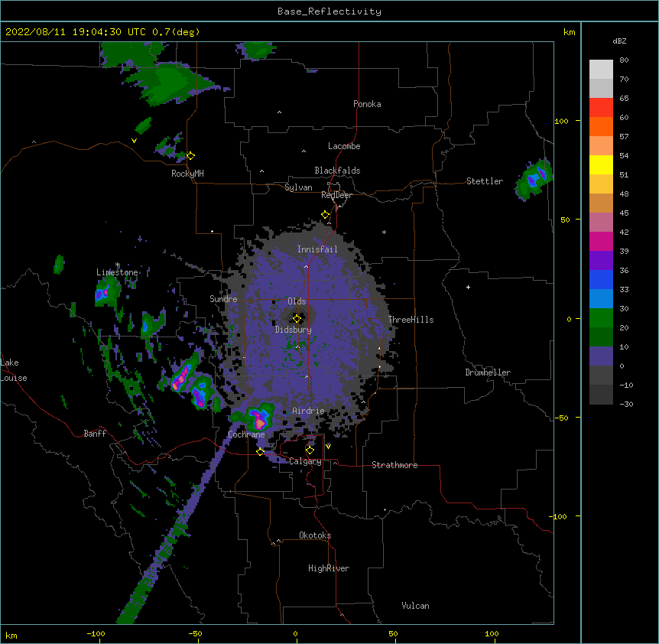Viewport: 659px width, 644px height.
Task: Click the Limestone label
Action: click(117, 272)
